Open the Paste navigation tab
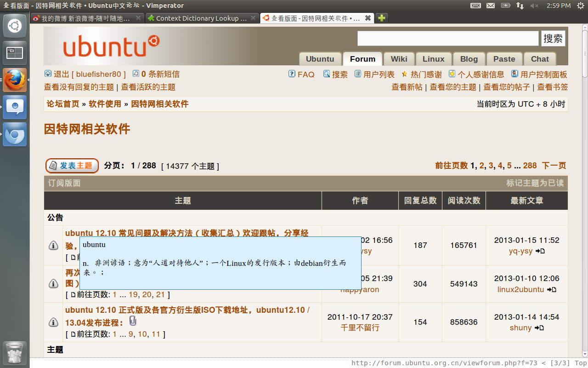This screenshot has height=368, width=588. [x=504, y=59]
